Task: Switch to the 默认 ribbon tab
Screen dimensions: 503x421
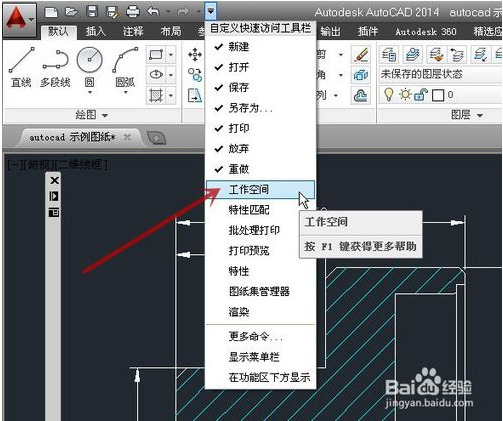Action: (59, 32)
